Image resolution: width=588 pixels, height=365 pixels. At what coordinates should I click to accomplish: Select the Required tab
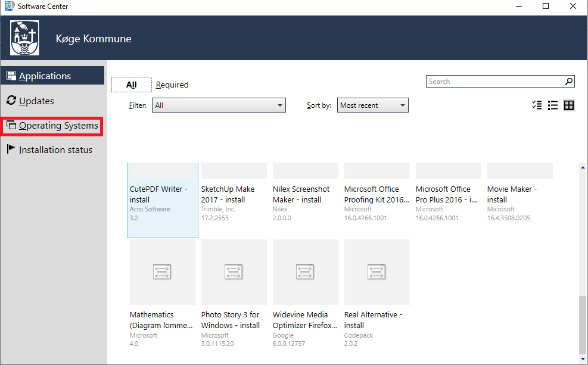point(172,85)
